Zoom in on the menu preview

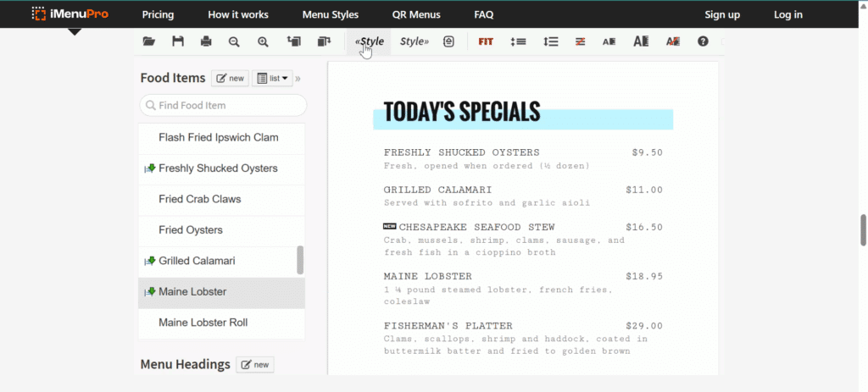tap(263, 41)
